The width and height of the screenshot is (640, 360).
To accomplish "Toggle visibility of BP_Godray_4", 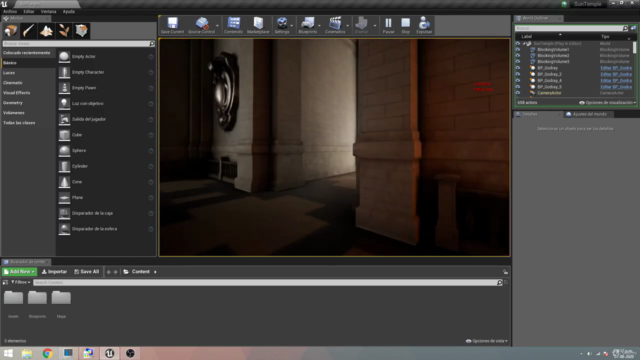I will click(518, 80).
